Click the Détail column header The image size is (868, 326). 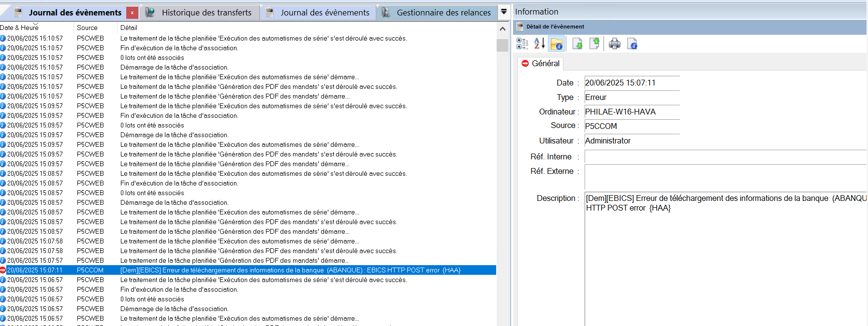coord(129,28)
